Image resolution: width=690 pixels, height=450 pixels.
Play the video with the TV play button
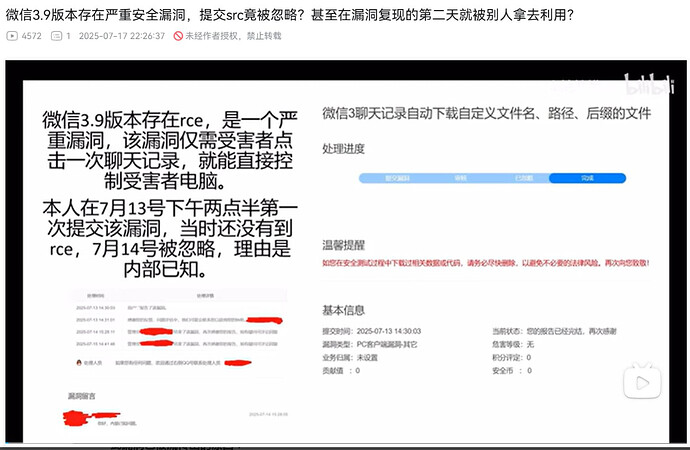[x=642, y=382]
